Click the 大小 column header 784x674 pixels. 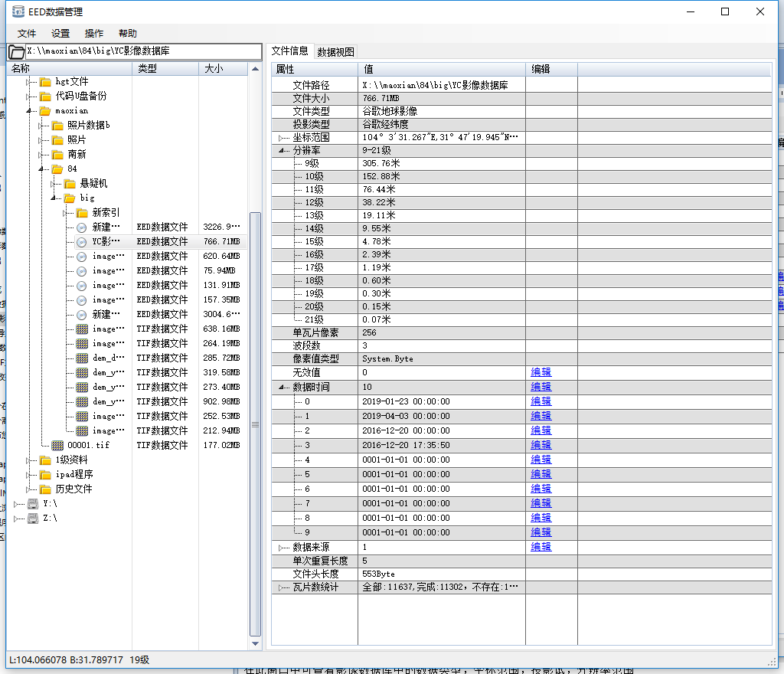[213, 69]
